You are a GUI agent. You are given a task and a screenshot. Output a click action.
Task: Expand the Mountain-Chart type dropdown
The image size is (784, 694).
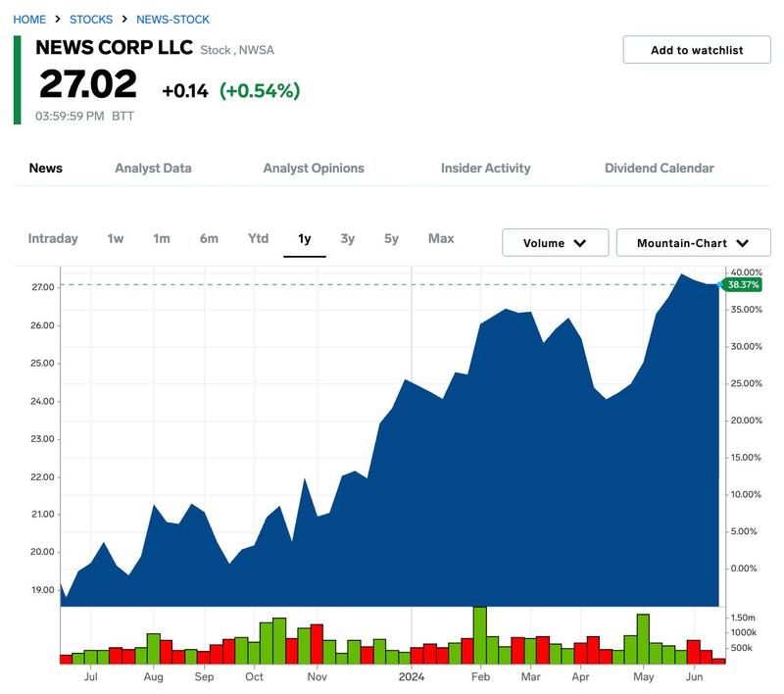pyautogui.click(x=693, y=242)
